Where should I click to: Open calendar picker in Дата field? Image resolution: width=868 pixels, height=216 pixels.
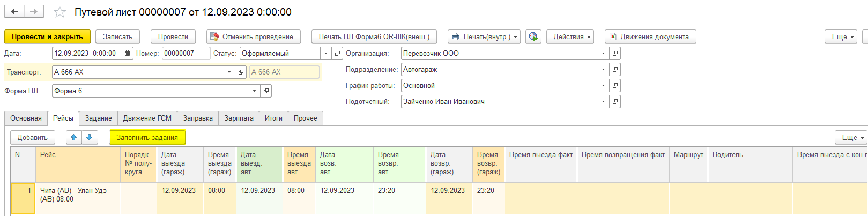(x=128, y=54)
